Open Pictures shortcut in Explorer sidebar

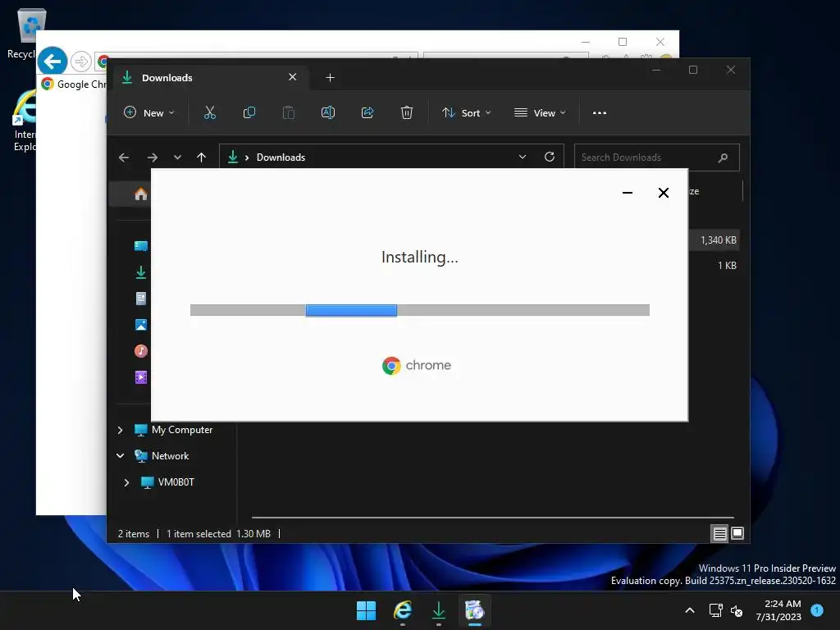pos(141,325)
